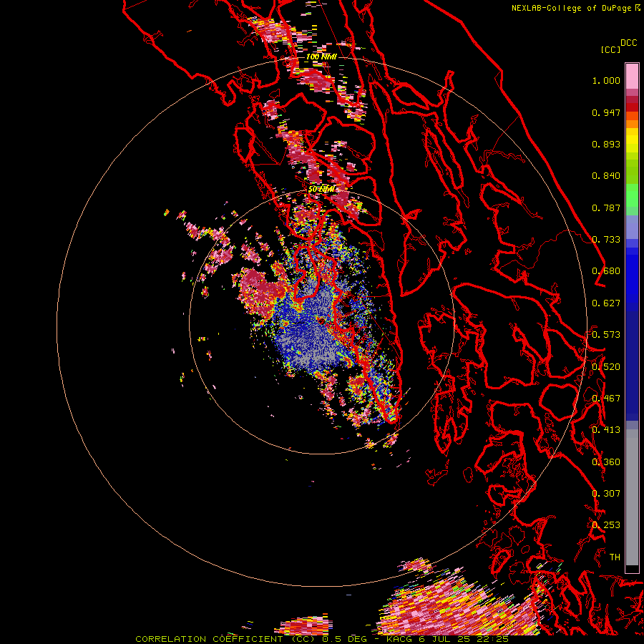Viewport: 644px width, 644px height.
Task: Click the 0.573 legend value
Action: pyautogui.click(x=606, y=335)
